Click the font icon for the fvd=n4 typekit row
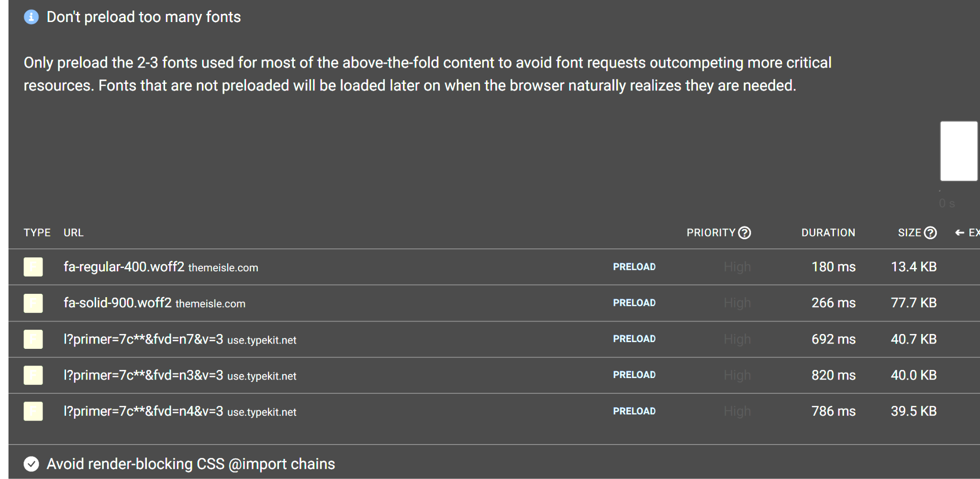 click(33, 412)
